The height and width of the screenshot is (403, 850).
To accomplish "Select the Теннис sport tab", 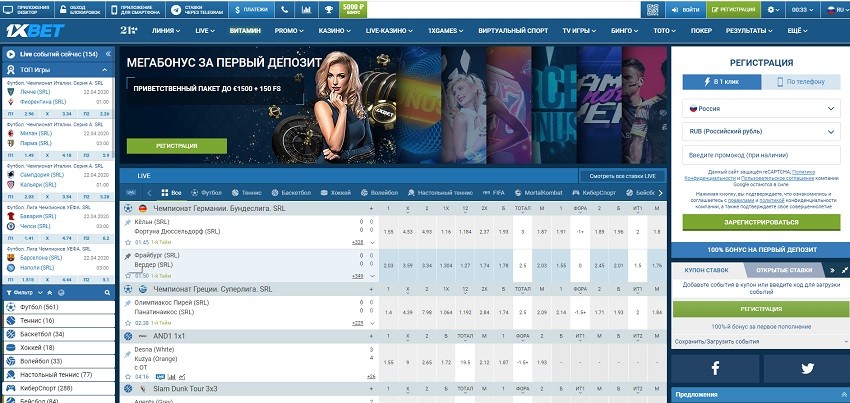I will (x=246, y=193).
